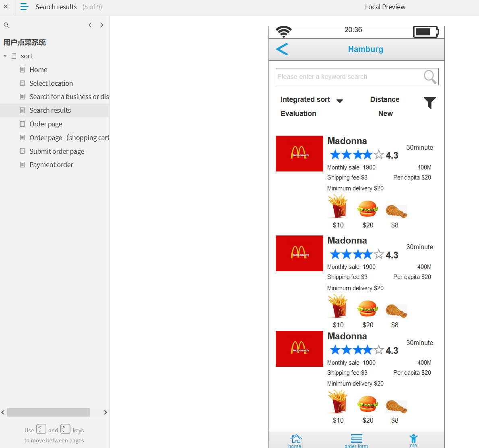479x448 pixels.
Task: Tap the magnifier icon in search box
Action: tap(430, 76)
